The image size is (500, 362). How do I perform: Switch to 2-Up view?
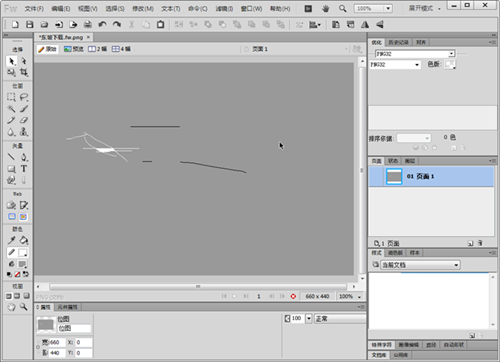97,49
